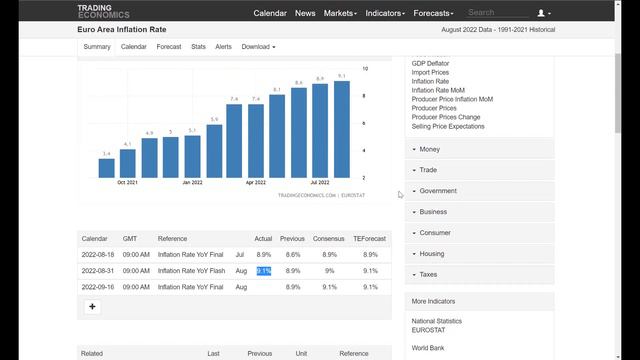Open the Forecasts dropdown menu
The image size is (640, 360).
pyautogui.click(x=433, y=13)
